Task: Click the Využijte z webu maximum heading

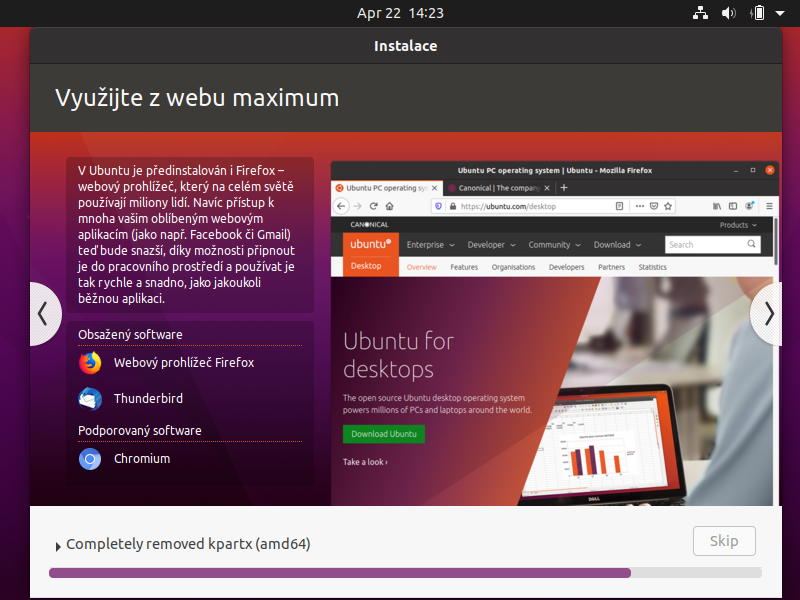Action: tap(197, 98)
